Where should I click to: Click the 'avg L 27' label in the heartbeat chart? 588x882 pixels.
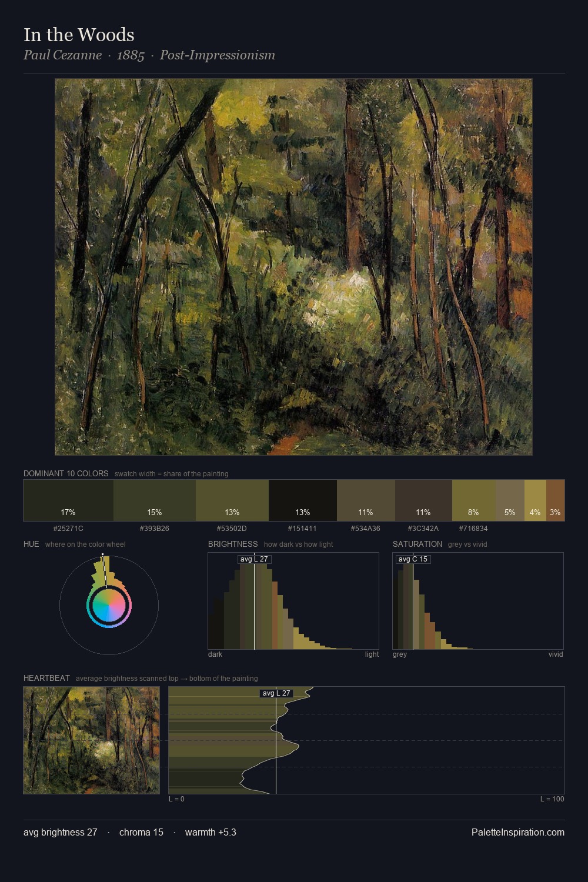point(276,693)
